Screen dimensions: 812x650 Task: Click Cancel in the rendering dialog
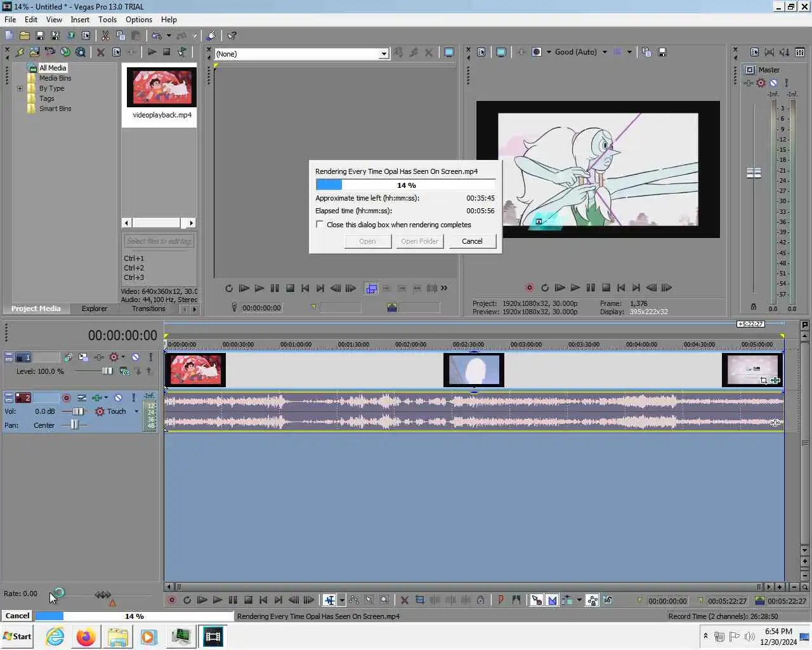[x=472, y=241]
